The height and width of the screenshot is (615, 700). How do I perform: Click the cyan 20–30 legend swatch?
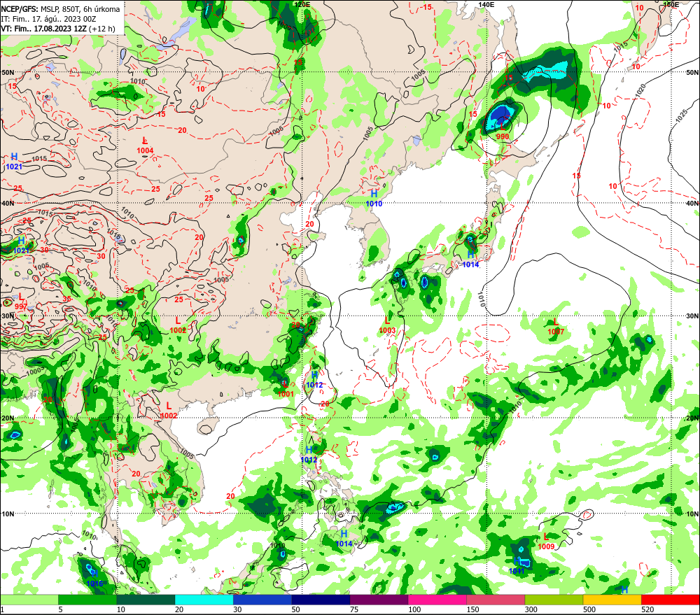click(x=204, y=600)
